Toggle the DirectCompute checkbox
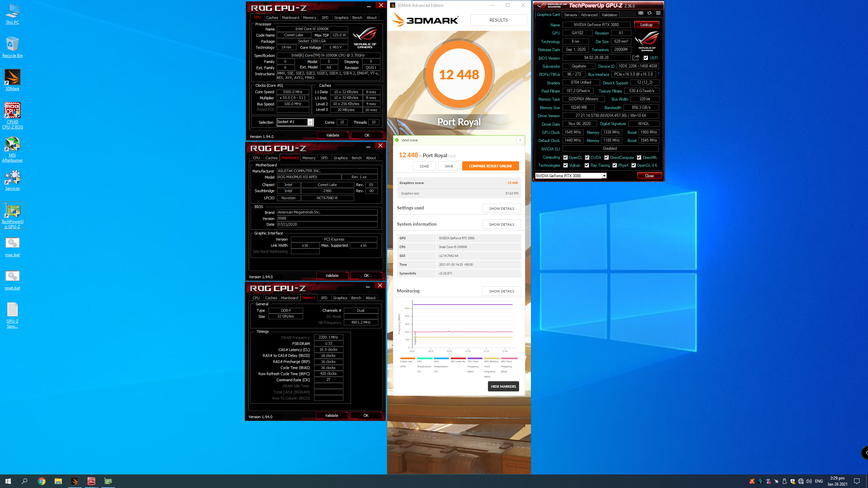868x488 pixels. tap(606, 158)
